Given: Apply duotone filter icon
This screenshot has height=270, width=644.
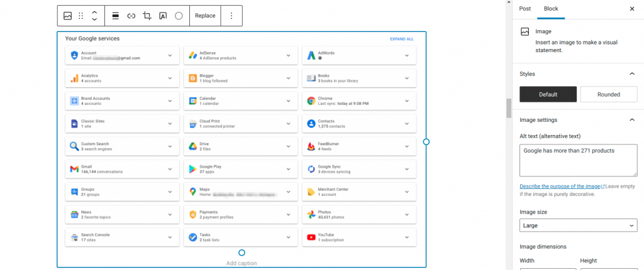Looking at the screenshot, I should click(179, 16).
